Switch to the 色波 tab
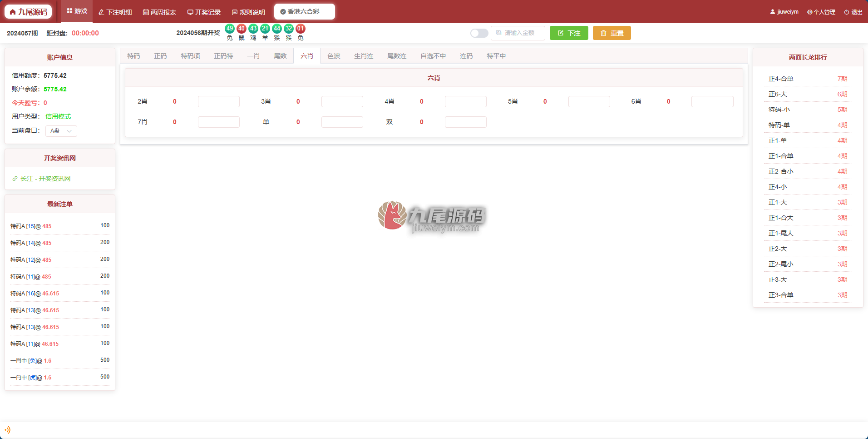The height and width of the screenshot is (439, 868). click(x=334, y=56)
